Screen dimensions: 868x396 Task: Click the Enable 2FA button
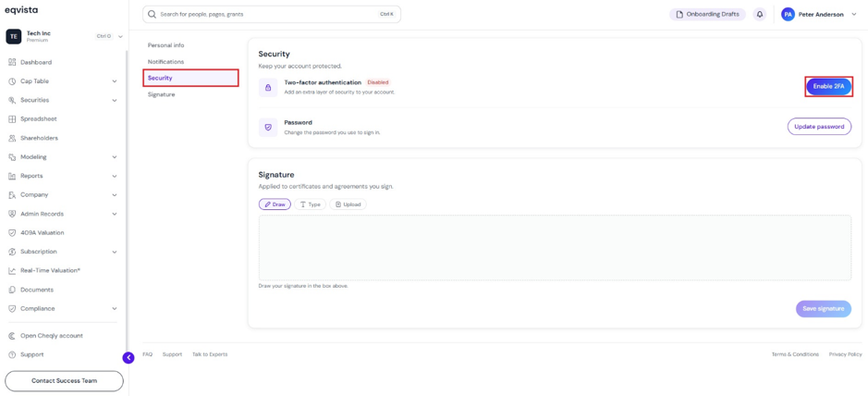pos(828,86)
